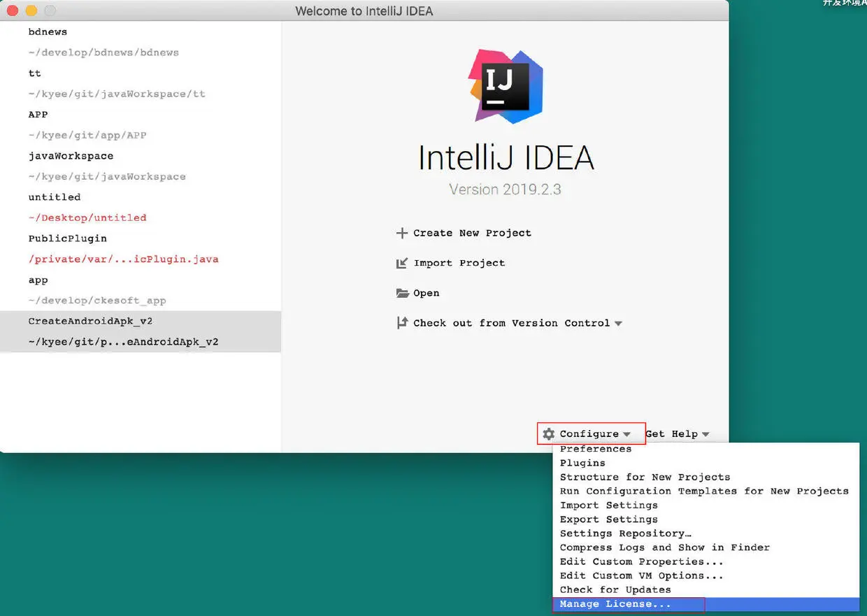The width and height of the screenshot is (867, 616).
Task: Open recent project APP
Action: pos(38,114)
